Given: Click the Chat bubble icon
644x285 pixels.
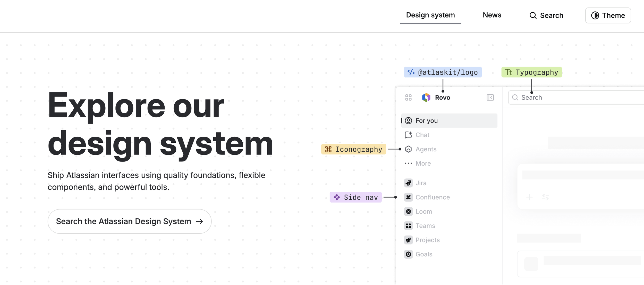Looking at the screenshot, I should [408, 135].
